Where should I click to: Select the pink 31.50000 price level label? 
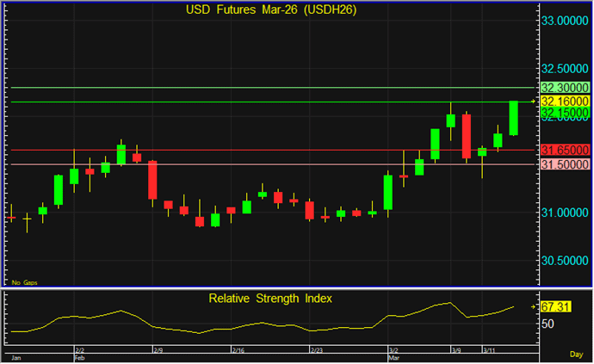point(565,163)
